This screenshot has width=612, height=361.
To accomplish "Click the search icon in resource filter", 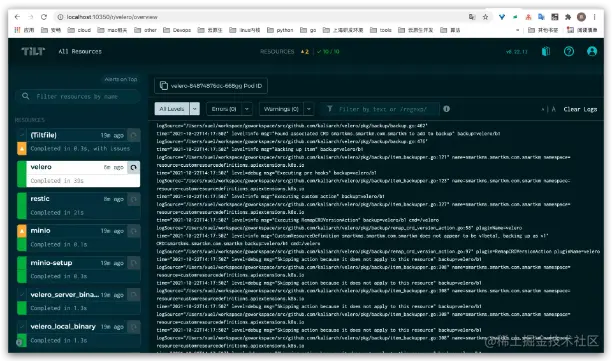I will point(26,96).
